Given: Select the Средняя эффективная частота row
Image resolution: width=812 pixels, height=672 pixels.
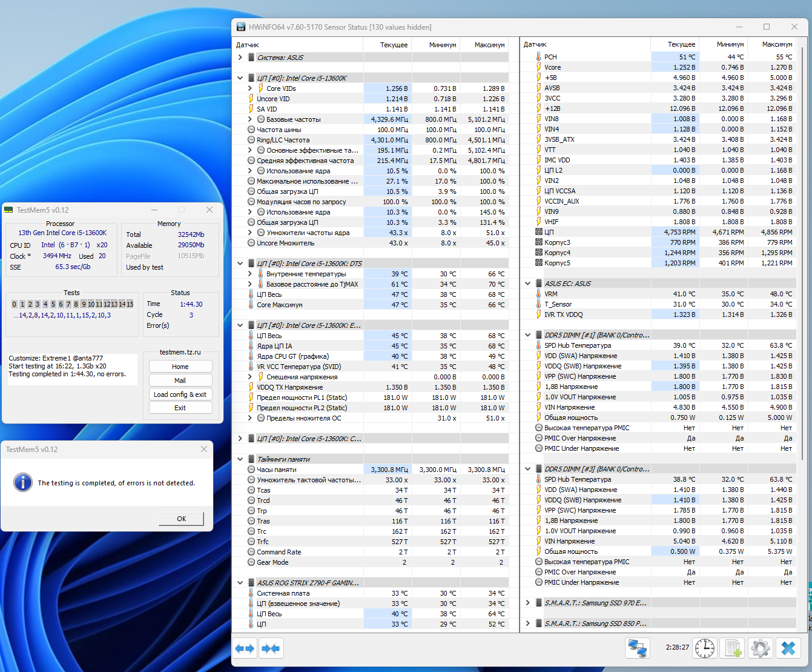Looking at the screenshot, I should pos(371,161).
